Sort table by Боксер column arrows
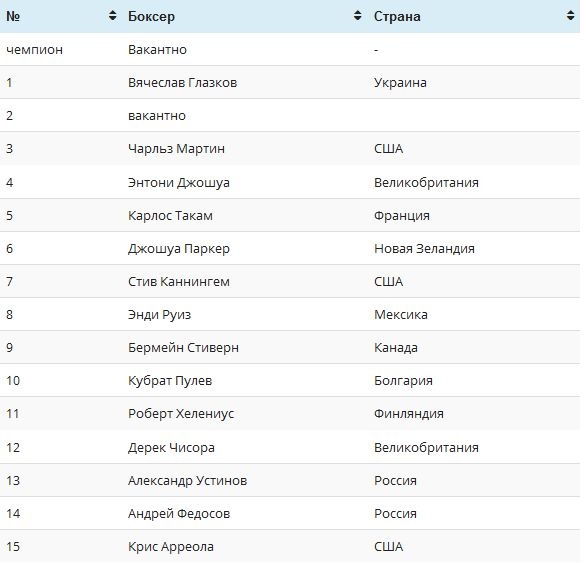The height and width of the screenshot is (563, 586). (358, 16)
